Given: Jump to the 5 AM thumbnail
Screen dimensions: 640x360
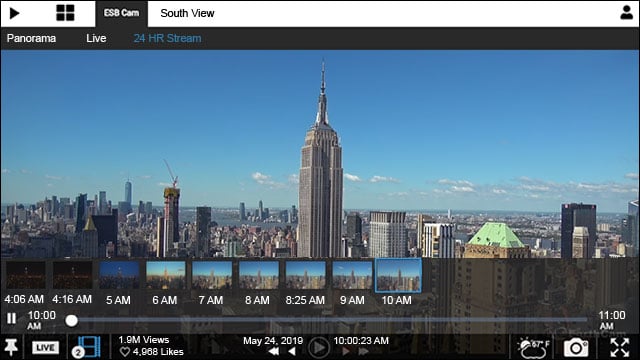Looking at the screenshot, I should [x=119, y=275].
